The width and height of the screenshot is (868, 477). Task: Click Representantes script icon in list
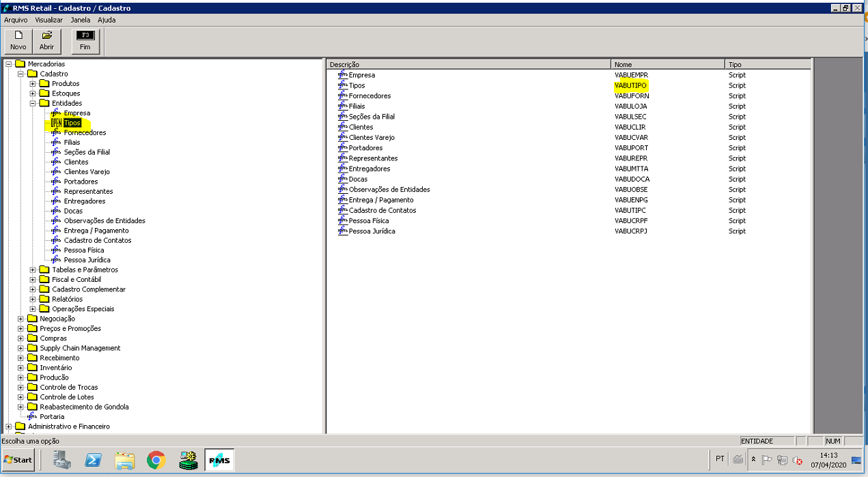[343, 158]
